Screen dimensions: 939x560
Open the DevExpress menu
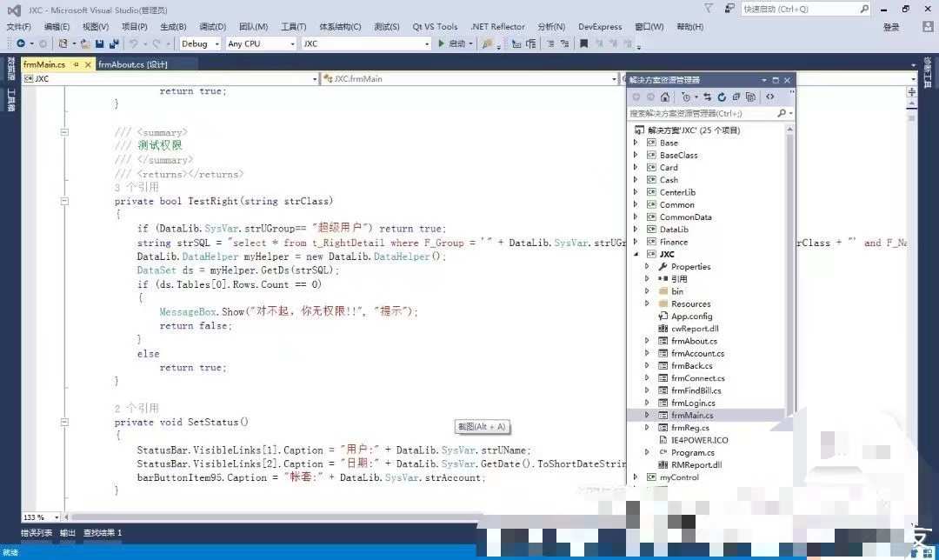[599, 27]
